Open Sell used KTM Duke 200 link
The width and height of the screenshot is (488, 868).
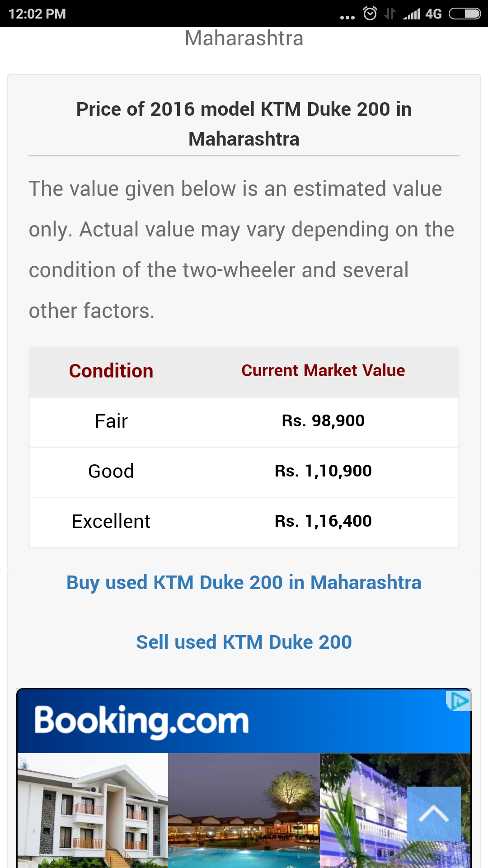click(244, 642)
